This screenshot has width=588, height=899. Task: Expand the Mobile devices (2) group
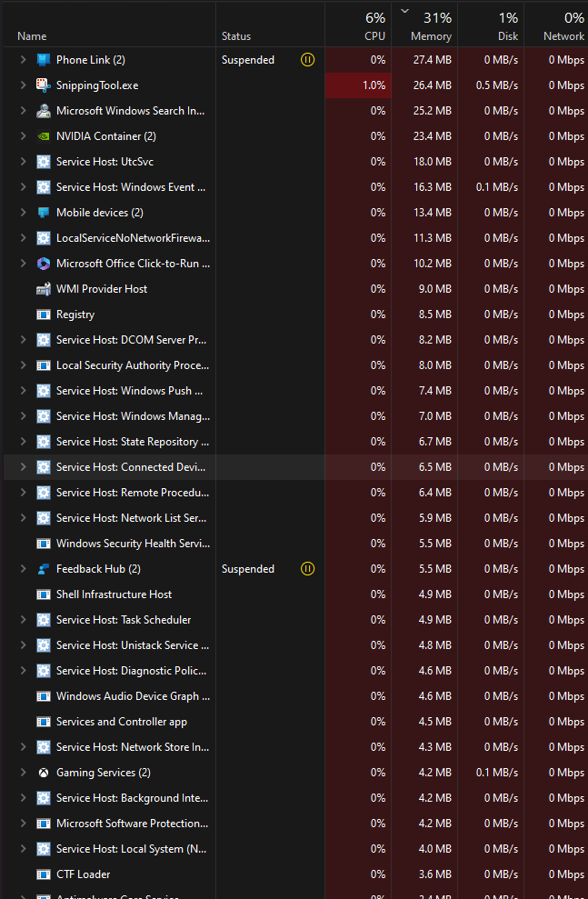click(x=23, y=213)
